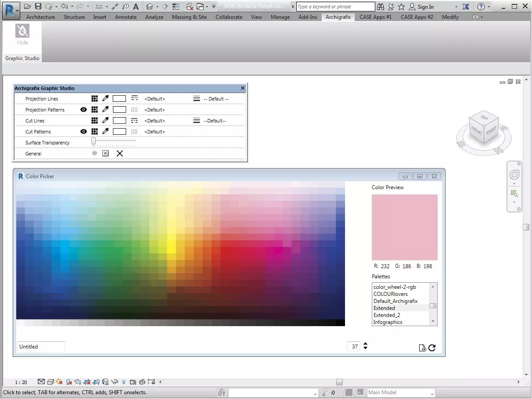
Task: Click the square select icon in General row
Action: (x=105, y=153)
